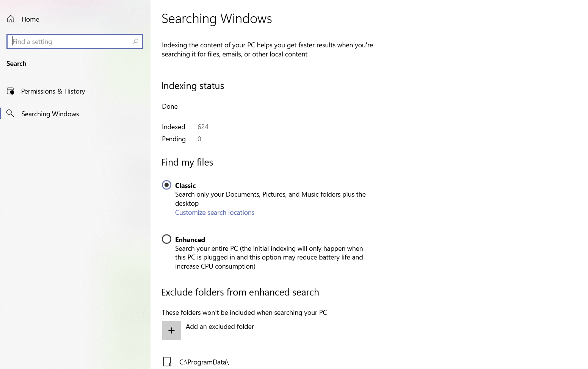Click the Searching Windows magnifier icon

(x=11, y=114)
